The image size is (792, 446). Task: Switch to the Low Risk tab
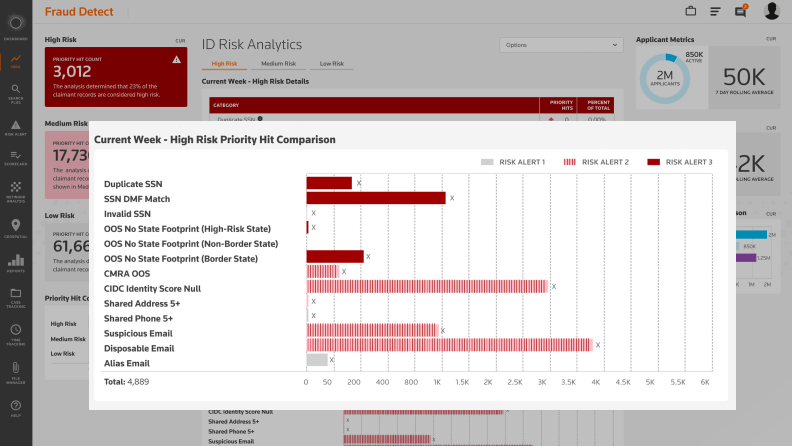coord(331,64)
